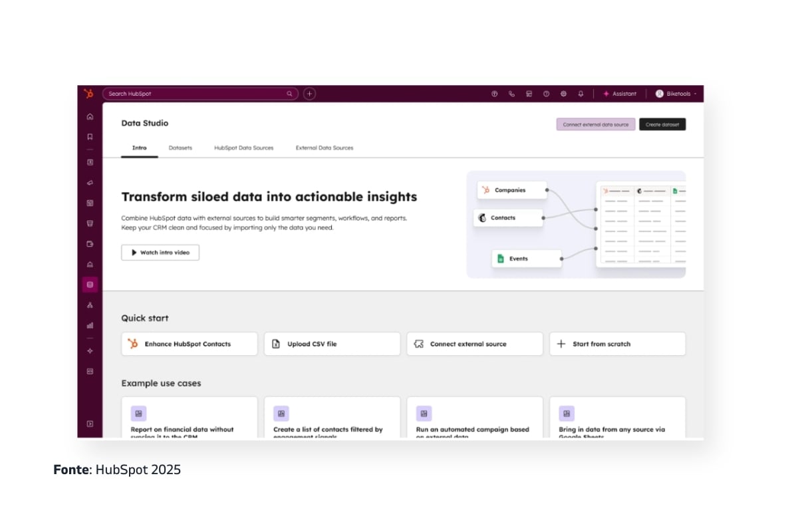Screen dimensions: 798x532
Task: Select the Data Management database icon
Action: tap(90, 285)
